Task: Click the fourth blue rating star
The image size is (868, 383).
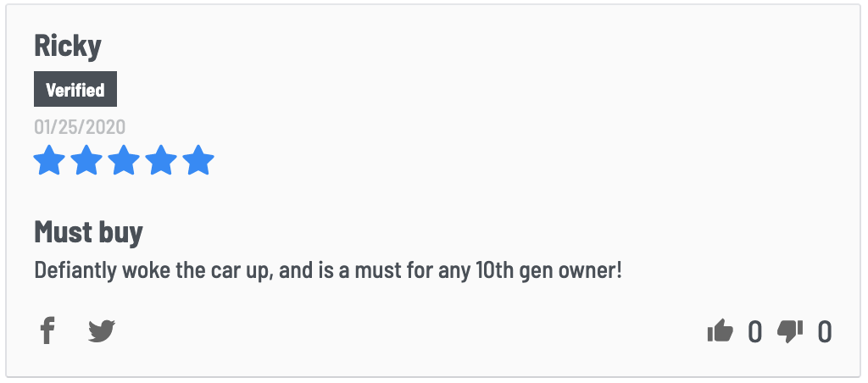Action: click(161, 160)
